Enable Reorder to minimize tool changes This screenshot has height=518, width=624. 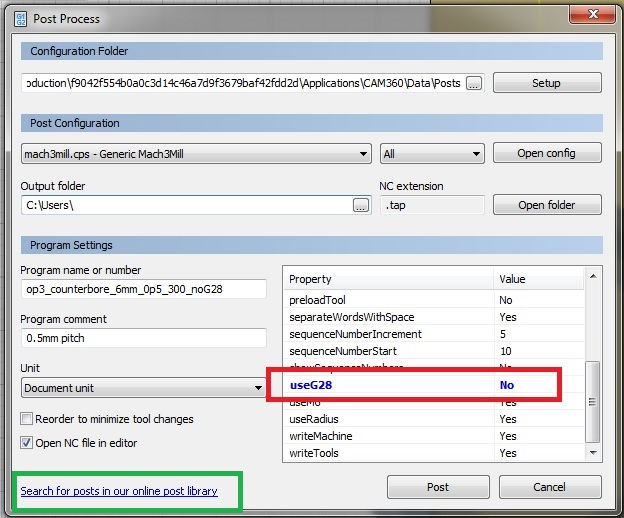pyautogui.click(x=27, y=419)
